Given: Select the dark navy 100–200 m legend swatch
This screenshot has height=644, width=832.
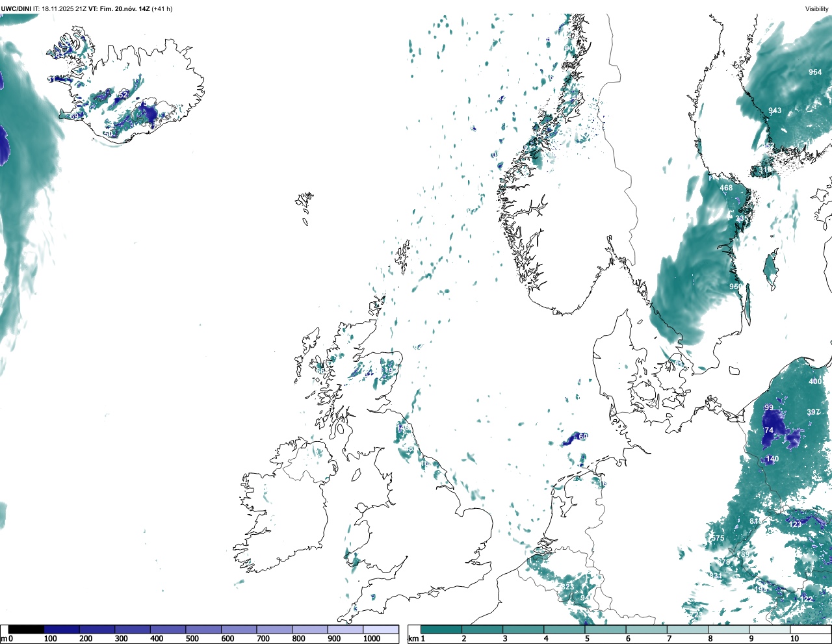Looking at the screenshot, I should coord(62,629).
